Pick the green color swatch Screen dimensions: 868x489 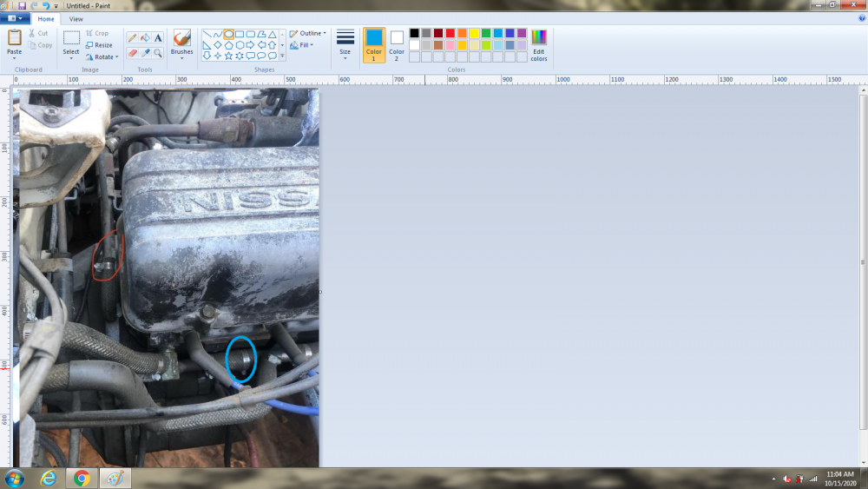pos(486,33)
